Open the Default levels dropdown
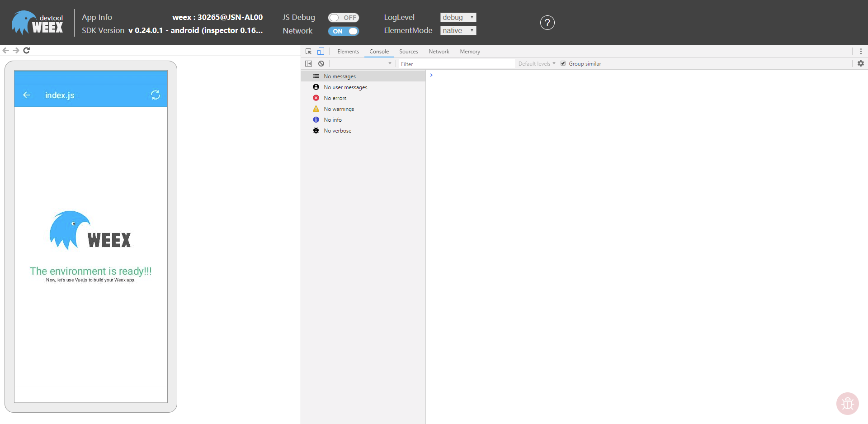The image size is (868, 424). click(x=537, y=64)
